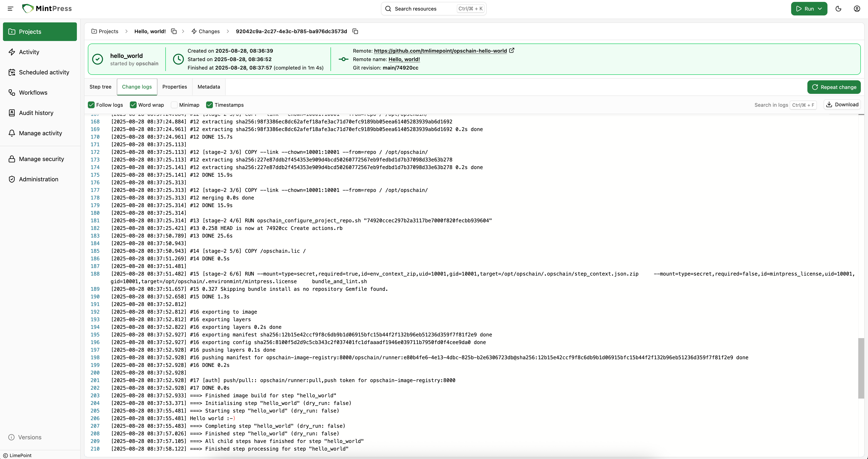The width and height of the screenshot is (868, 459).
Task: Click log line 210 Finished step processing
Action: 230,449
